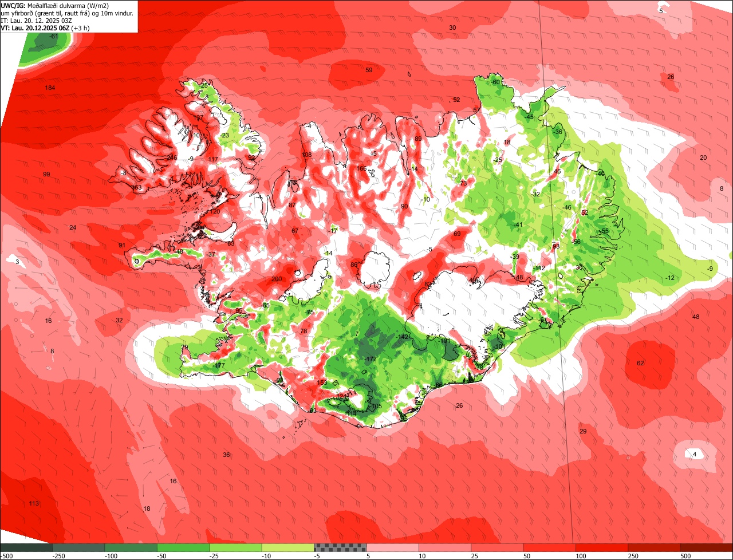Click the subtitle line mentioning '10m vindur'
733x560 pixels.
pos(67,13)
